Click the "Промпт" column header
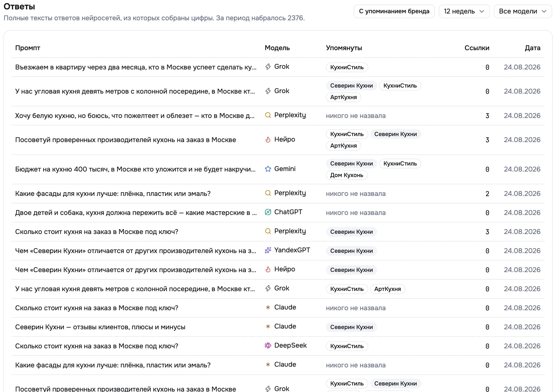Screen dimensions: 559x392 click(x=28, y=48)
